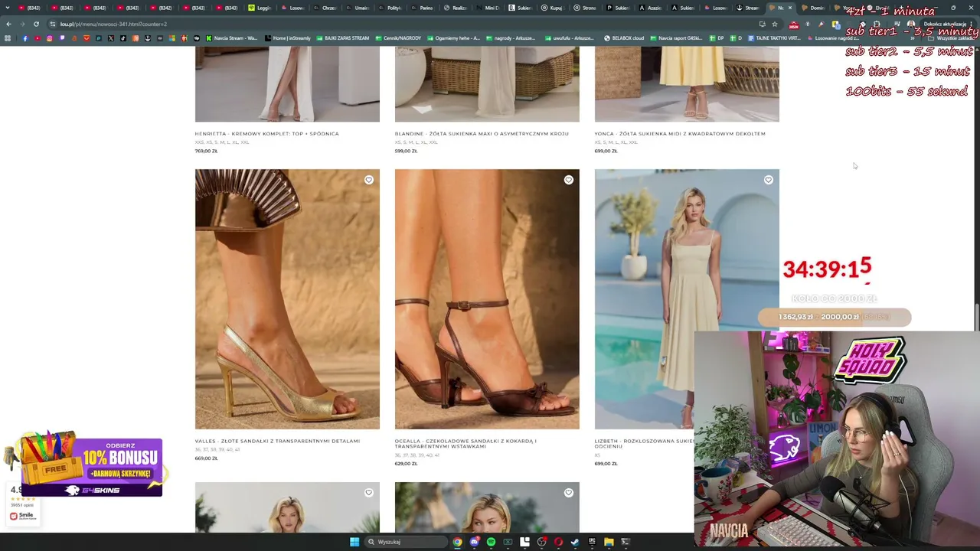The image size is (980, 551).
Task: Open the browser profile avatar
Action: 911,24
